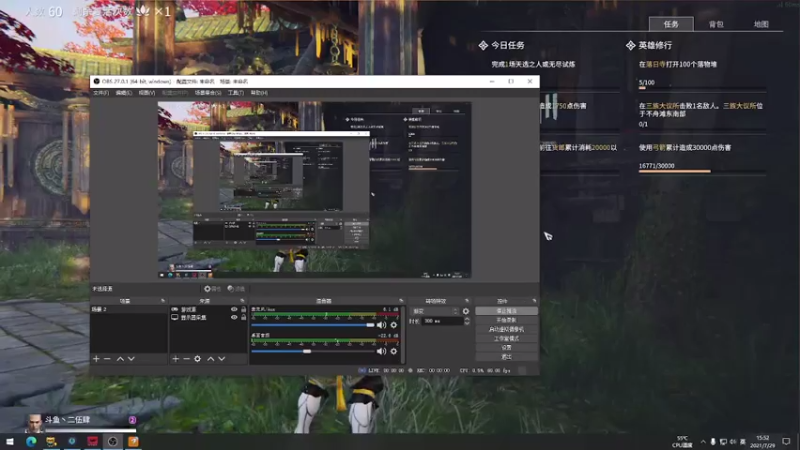This screenshot has width=800, height=450.
Task: Remove selected scene with minus icon
Action: [x=107, y=359]
